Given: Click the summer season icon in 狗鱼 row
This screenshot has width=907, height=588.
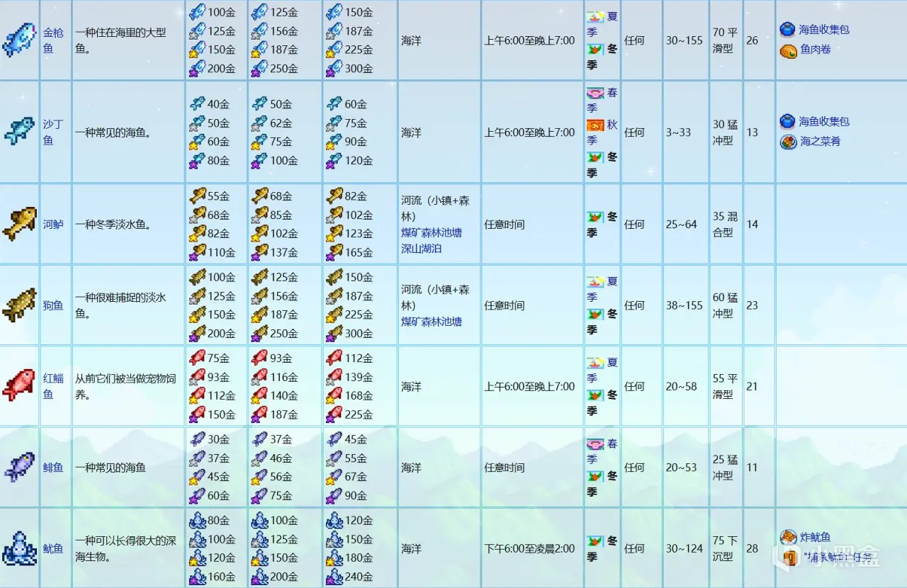Looking at the screenshot, I should click(x=595, y=281).
